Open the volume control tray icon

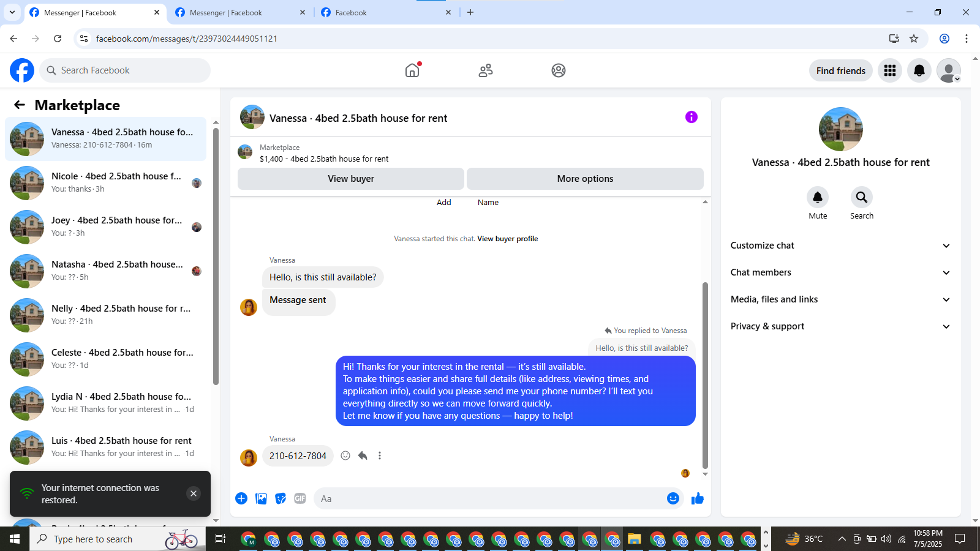point(886,539)
